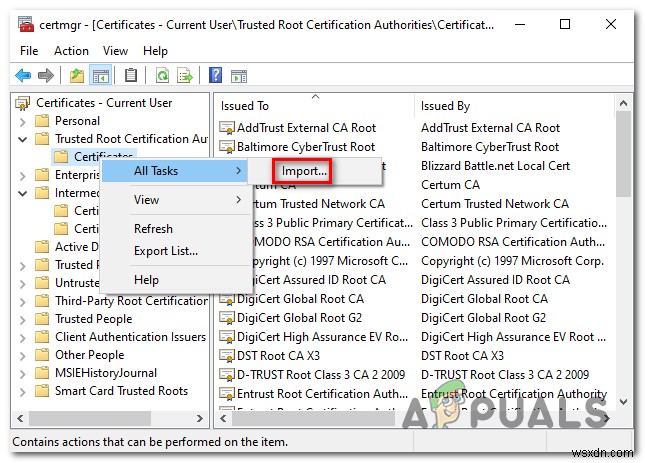Expand the Smart Card Trusted Roots node
Screen dimensions: 645x463
tap(23, 392)
